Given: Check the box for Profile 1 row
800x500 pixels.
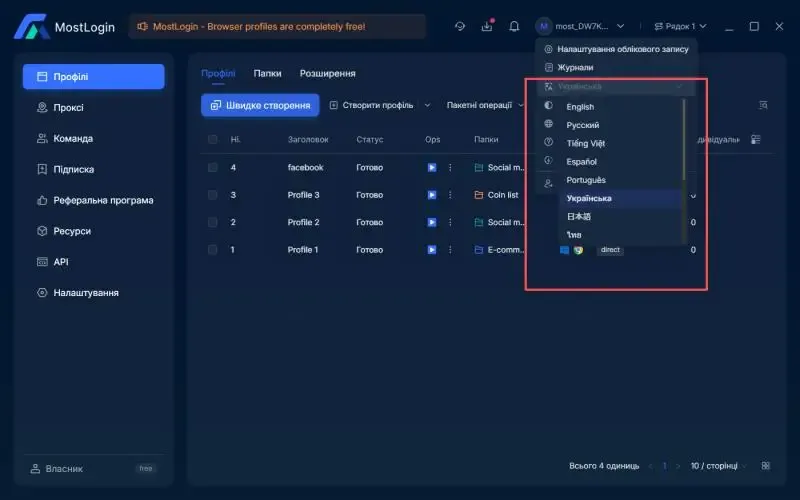Looking at the screenshot, I should click(x=213, y=250).
